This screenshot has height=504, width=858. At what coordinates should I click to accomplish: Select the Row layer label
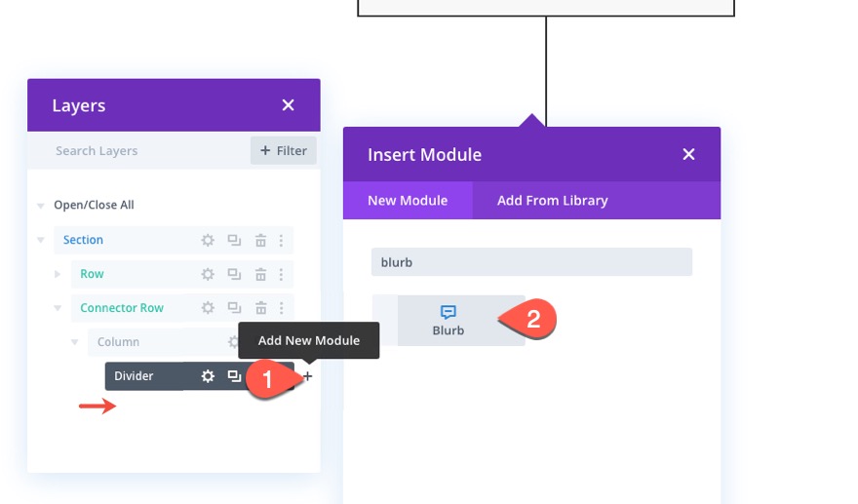pos(92,274)
